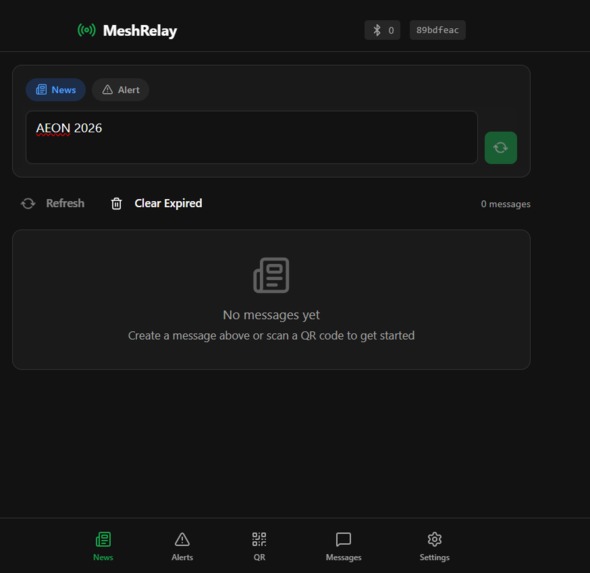Click the "0 messages" counter text

tap(505, 204)
